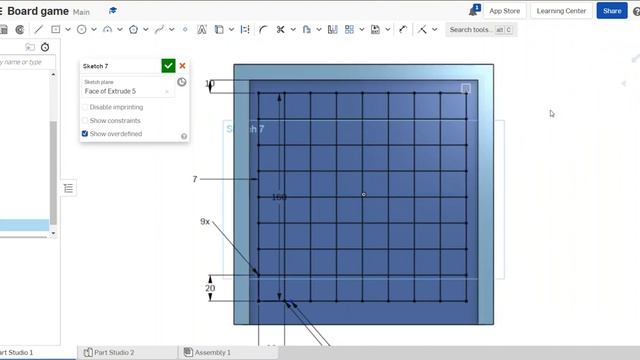Select the Trim scissors tool
640x360 pixels.
click(x=280, y=29)
